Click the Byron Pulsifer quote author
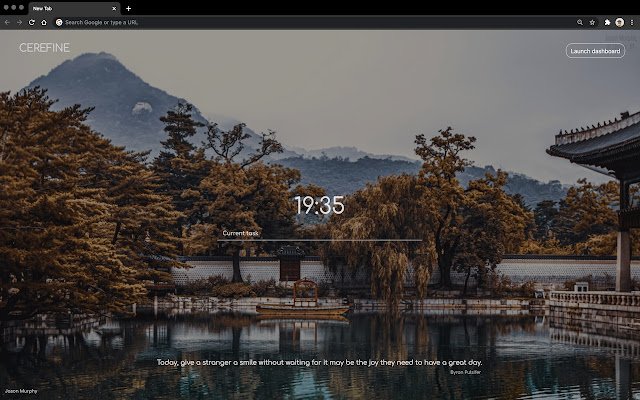Image resolution: width=640 pixels, height=400 pixels. (465, 372)
